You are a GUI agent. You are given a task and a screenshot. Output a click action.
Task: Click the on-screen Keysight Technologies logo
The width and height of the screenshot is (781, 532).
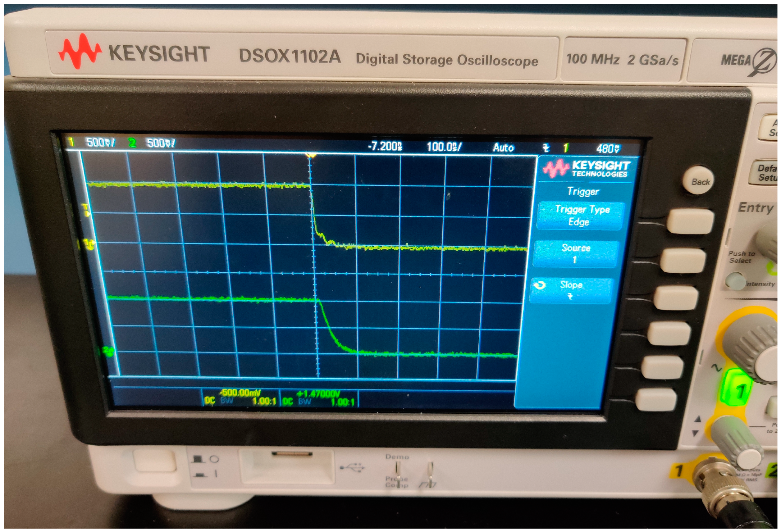[x=587, y=169]
